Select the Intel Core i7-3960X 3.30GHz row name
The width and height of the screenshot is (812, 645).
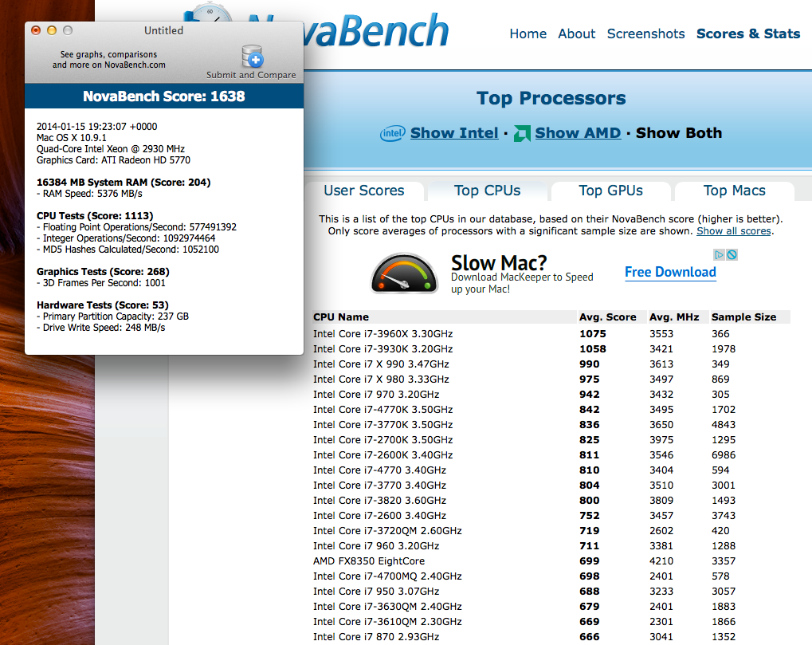[382, 333]
